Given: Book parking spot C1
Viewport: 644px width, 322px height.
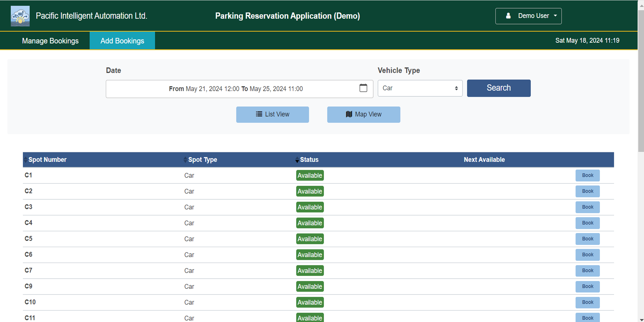Looking at the screenshot, I should click(x=587, y=176).
